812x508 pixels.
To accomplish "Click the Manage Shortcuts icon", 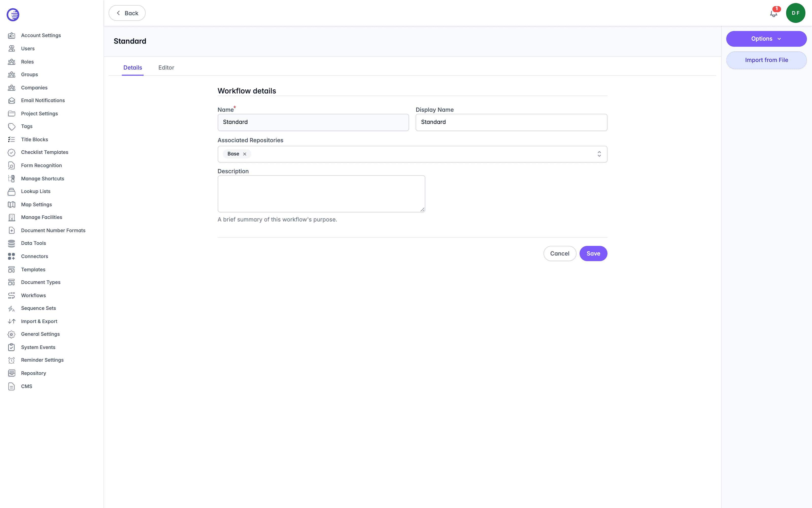I will coord(11,178).
